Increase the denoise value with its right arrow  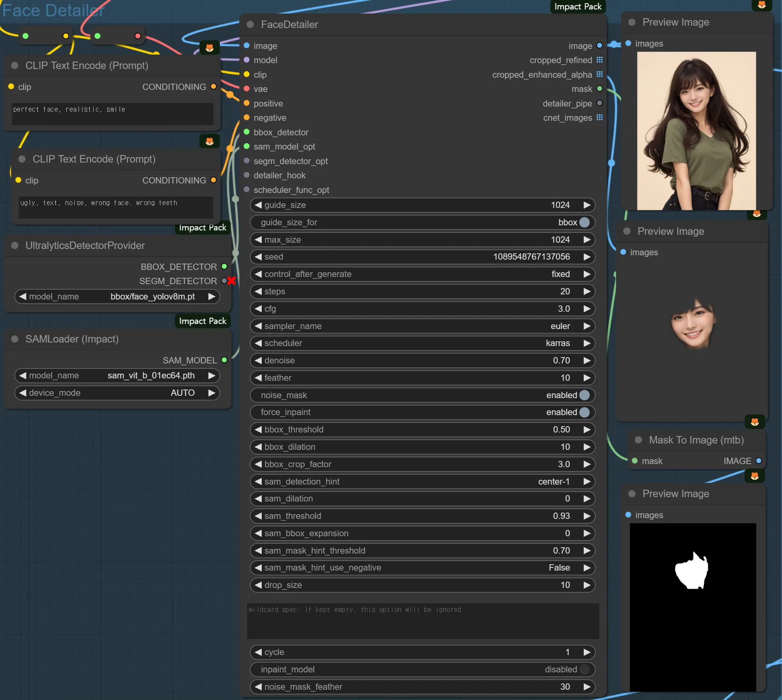tap(587, 360)
